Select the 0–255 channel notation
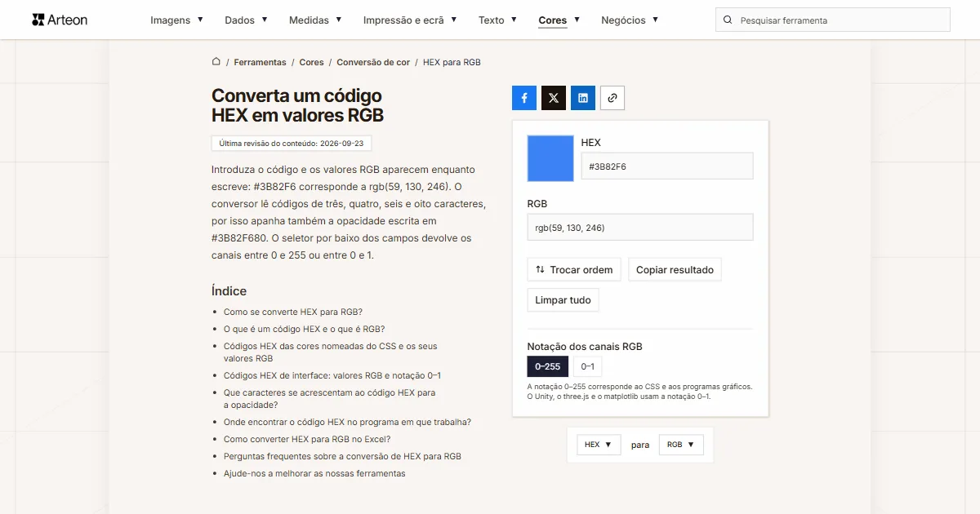Viewport: 980px width, 514px height. (x=548, y=366)
